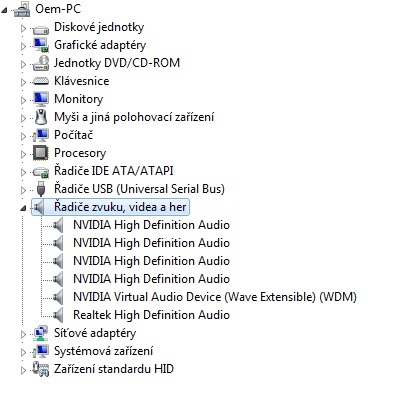Click the mouse icon beside Myši a jiná polohovací zařízení

[x=41, y=117]
